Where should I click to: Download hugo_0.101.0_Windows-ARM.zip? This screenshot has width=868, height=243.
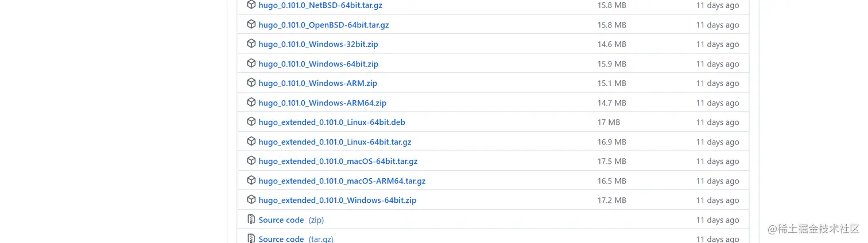[317, 83]
